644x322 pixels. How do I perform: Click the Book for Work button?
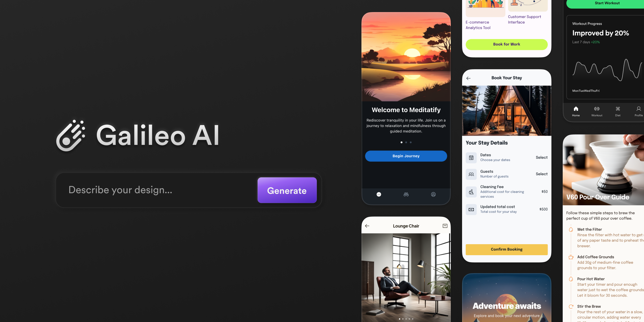506,44
